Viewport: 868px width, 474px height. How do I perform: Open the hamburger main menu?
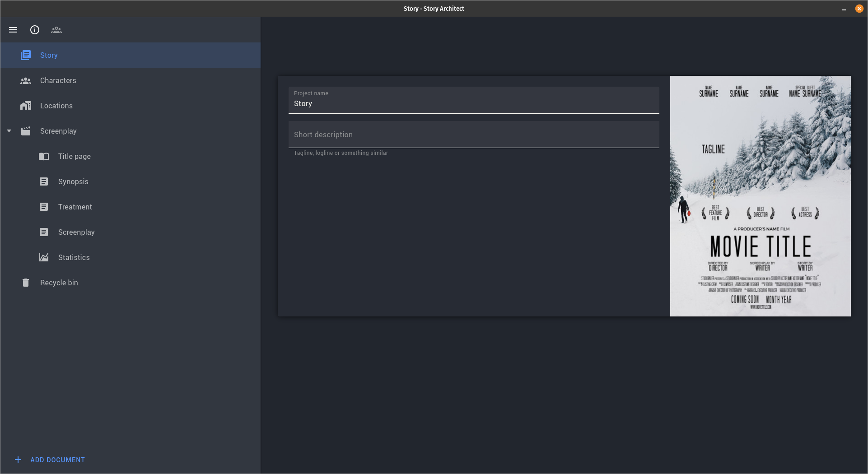click(x=13, y=30)
